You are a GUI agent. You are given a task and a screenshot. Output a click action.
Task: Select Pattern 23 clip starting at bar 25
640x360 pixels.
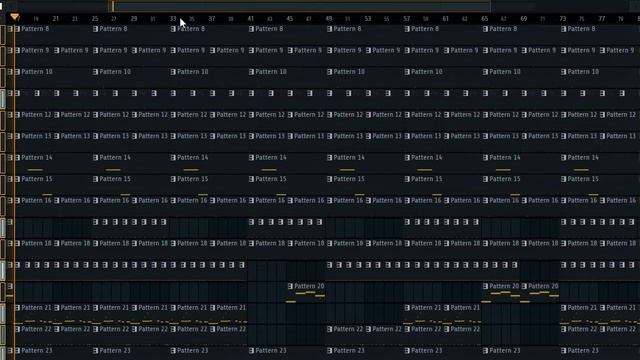(x=131, y=353)
